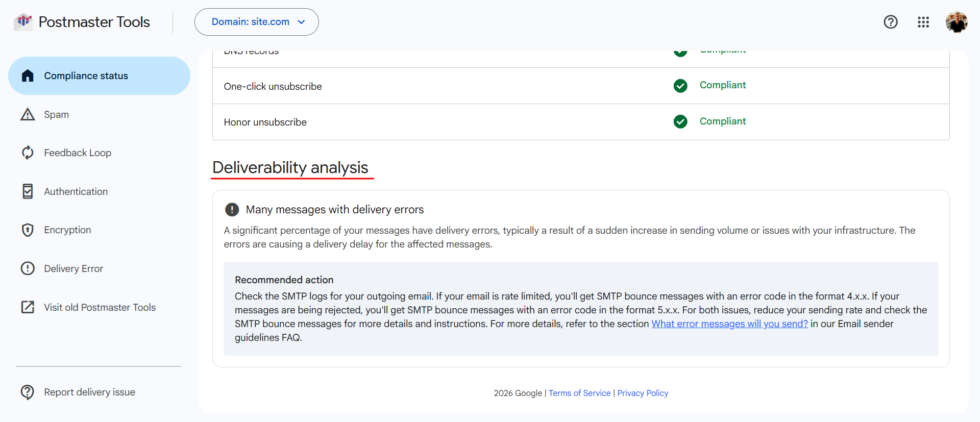Image resolution: width=980 pixels, height=422 pixels.
Task: Click the green check icon for Honor unsubscribe
Action: (x=680, y=121)
